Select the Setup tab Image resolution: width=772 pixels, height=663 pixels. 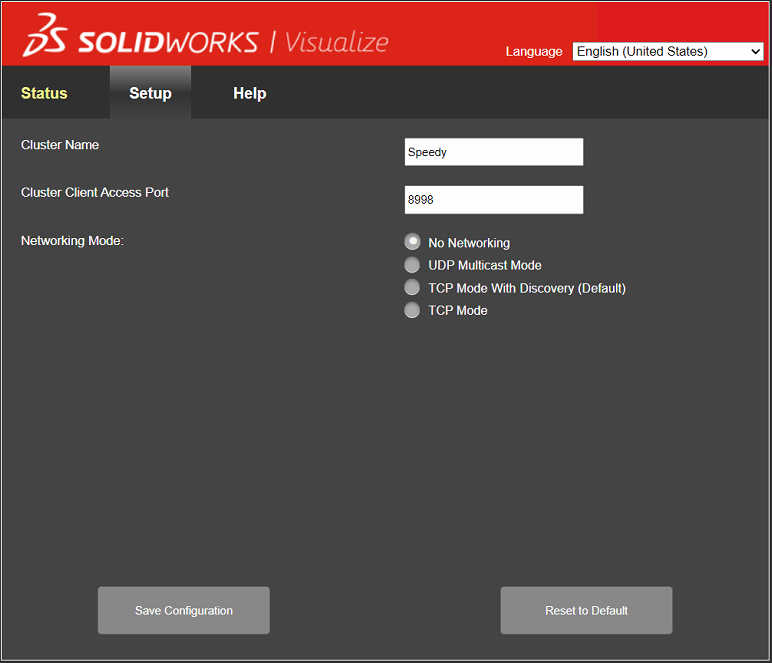click(150, 93)
